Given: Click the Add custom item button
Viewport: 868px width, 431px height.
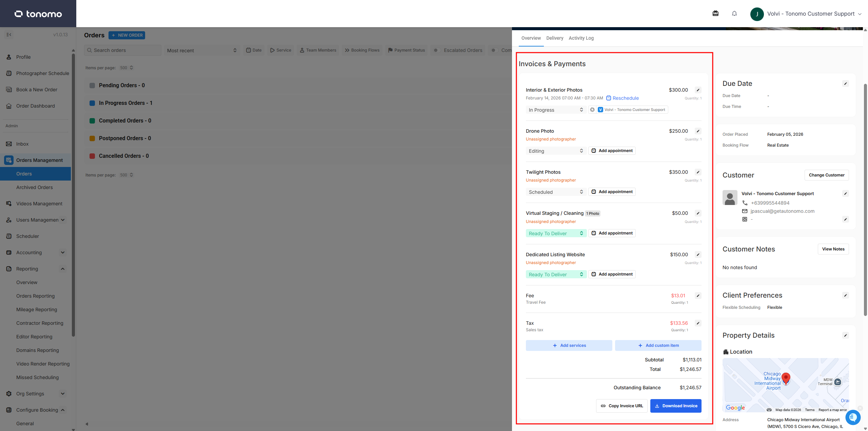Looking at the screenshot, I should point(658,345).
